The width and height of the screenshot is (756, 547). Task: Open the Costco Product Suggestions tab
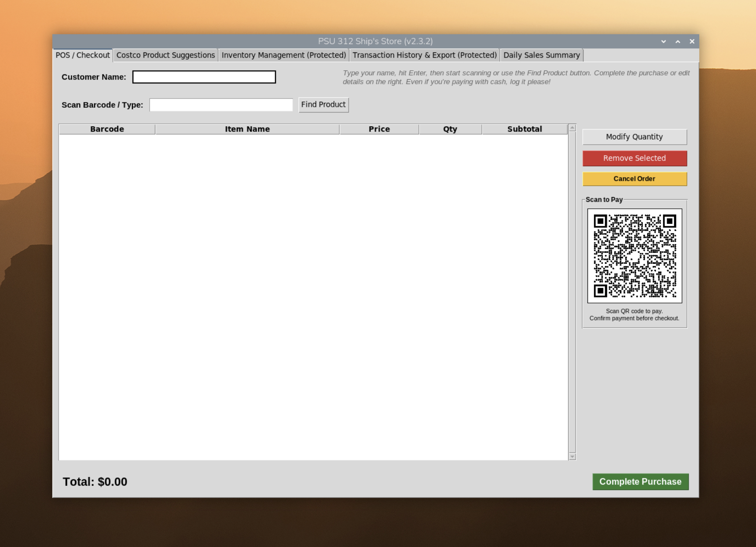tap(165, 55)
